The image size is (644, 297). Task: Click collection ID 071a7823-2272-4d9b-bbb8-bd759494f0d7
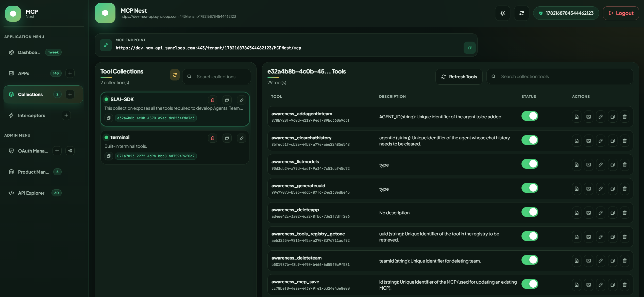pos(156,156)
